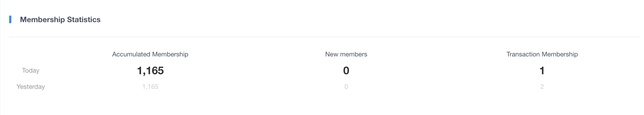Click the blue accent bar beside Membership Statistics

[10, 20]
